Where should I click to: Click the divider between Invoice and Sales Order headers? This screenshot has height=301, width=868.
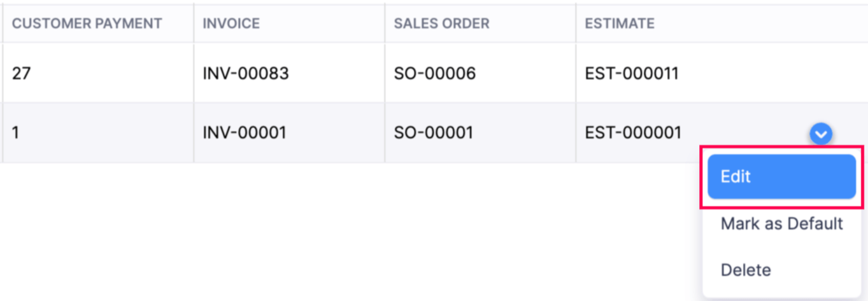click(x=385, y=24)
